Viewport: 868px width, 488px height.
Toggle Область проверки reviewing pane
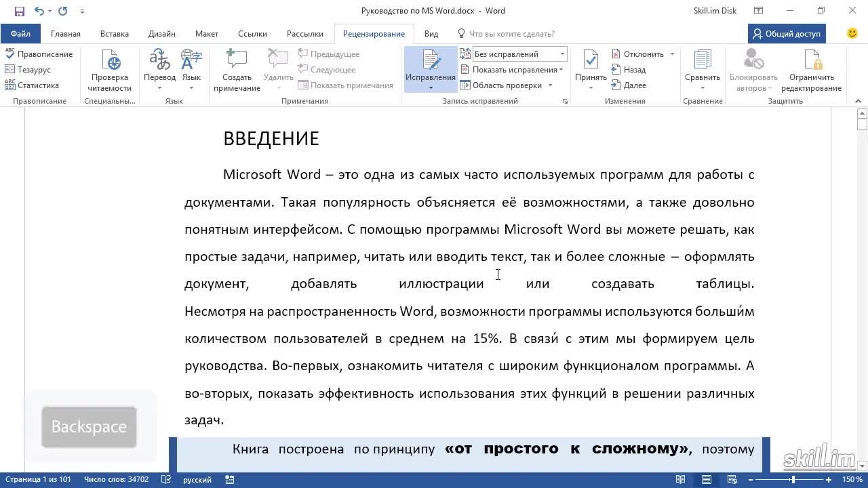tap(501, 85)
